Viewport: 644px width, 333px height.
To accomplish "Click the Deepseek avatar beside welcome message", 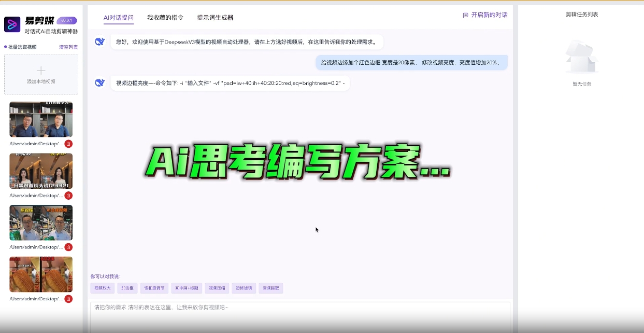I will (x=100, y=41).
